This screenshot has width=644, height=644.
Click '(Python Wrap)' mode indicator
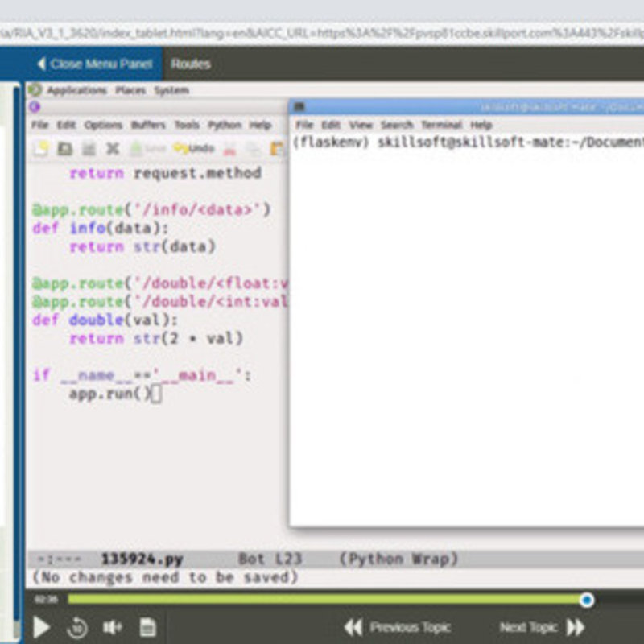click(398, 559)
